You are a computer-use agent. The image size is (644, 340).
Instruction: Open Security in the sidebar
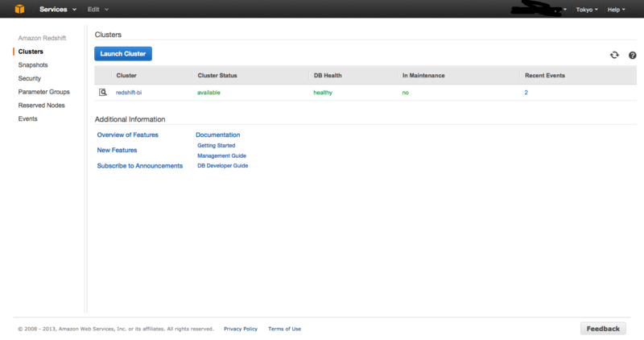coord(30,78)
